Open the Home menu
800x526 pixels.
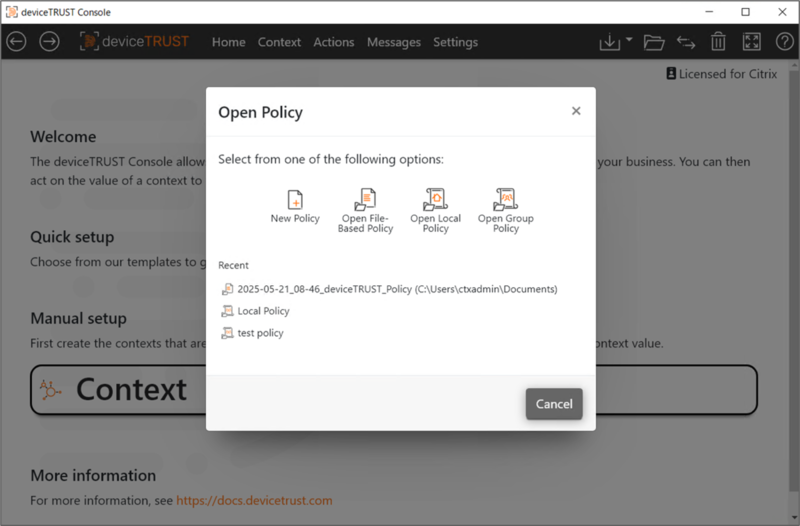pos(229,42)
